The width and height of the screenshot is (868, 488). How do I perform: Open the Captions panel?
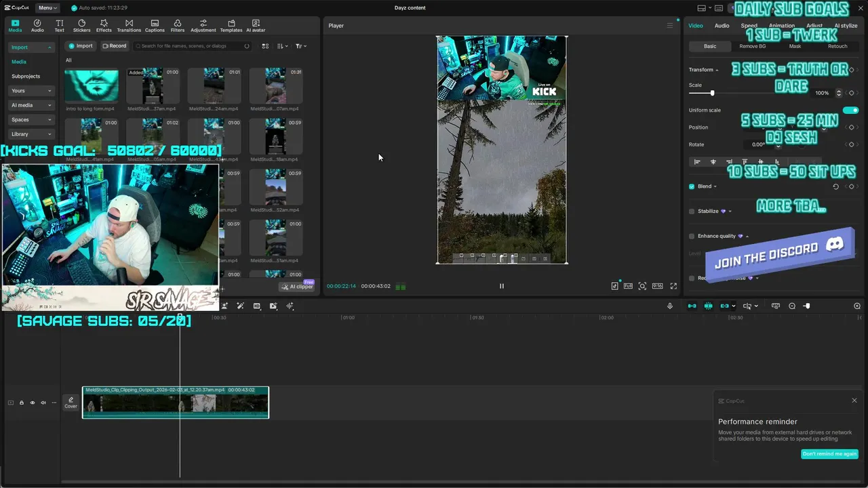tap(155, 26)
